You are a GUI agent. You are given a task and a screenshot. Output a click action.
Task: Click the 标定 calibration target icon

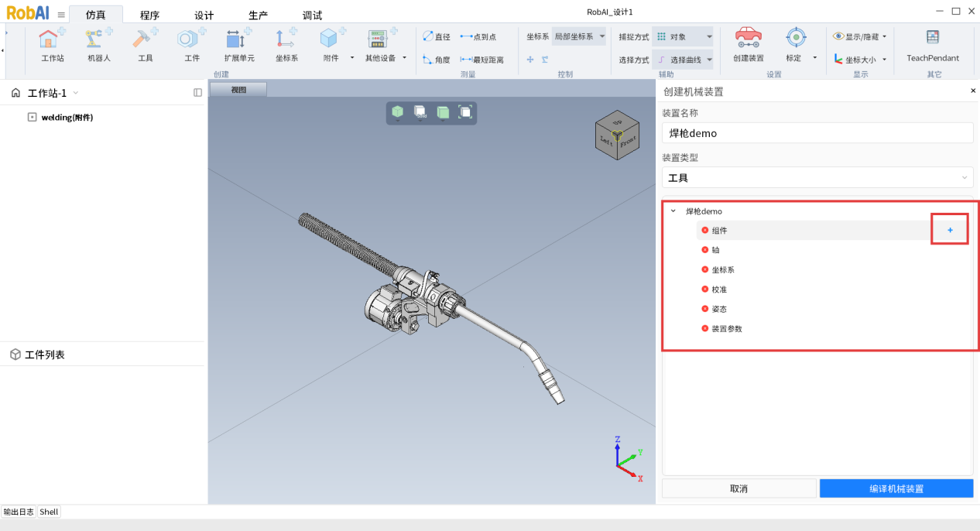[796, 38]
